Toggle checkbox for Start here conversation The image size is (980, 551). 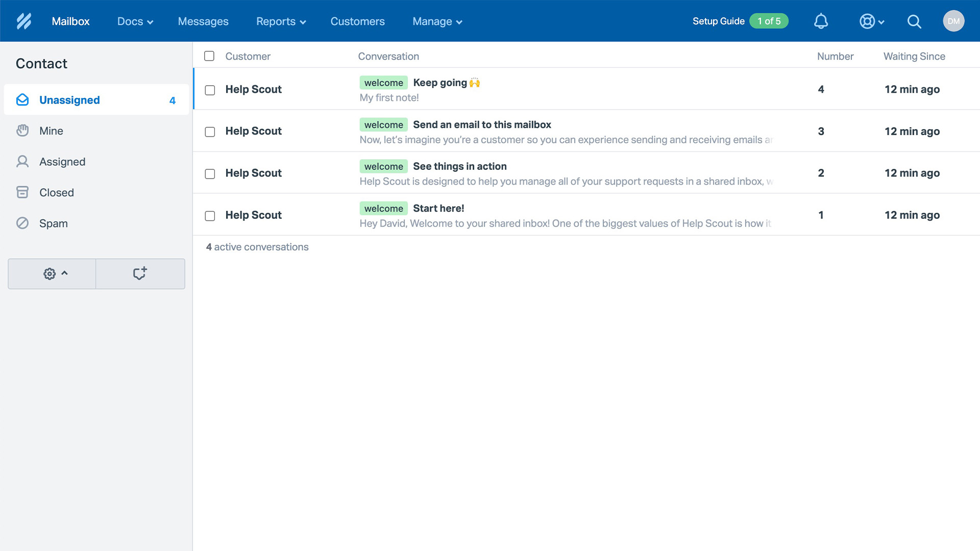coord(209,215)
